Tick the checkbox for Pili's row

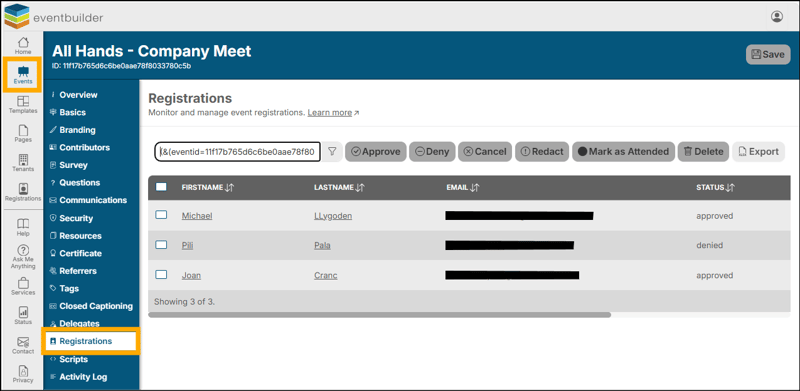pos(161,245)
